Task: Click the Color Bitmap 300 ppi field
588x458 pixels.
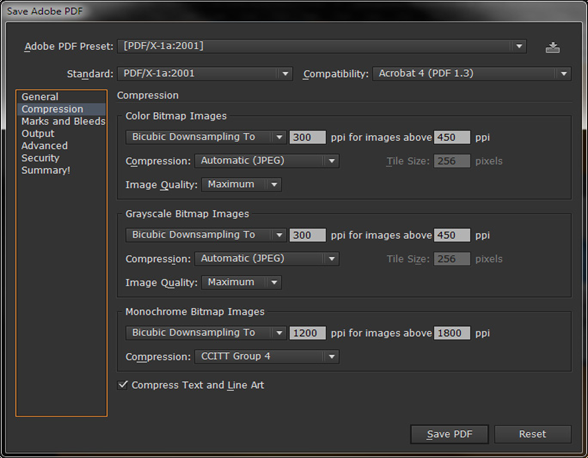Action: point(308,137)
